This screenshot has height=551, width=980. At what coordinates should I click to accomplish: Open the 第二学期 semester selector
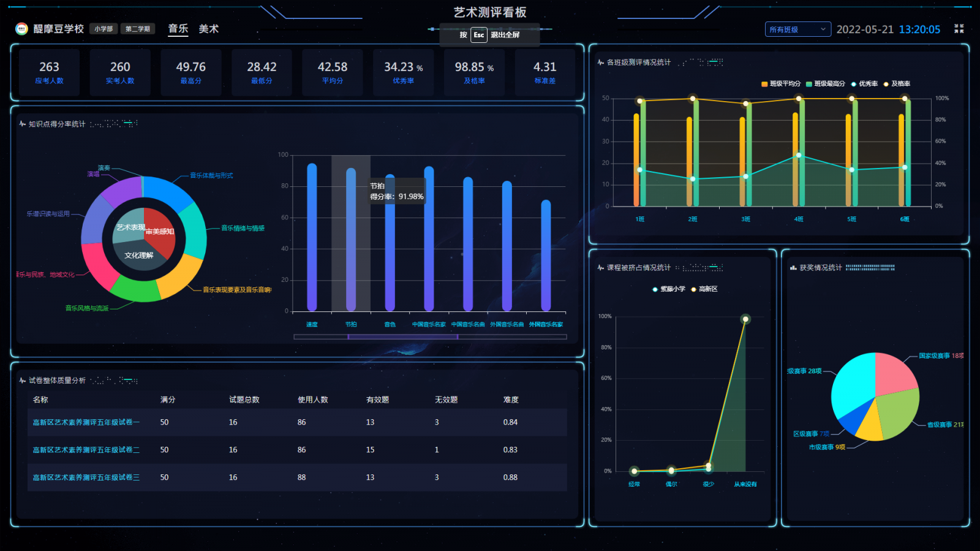point(138,29)
